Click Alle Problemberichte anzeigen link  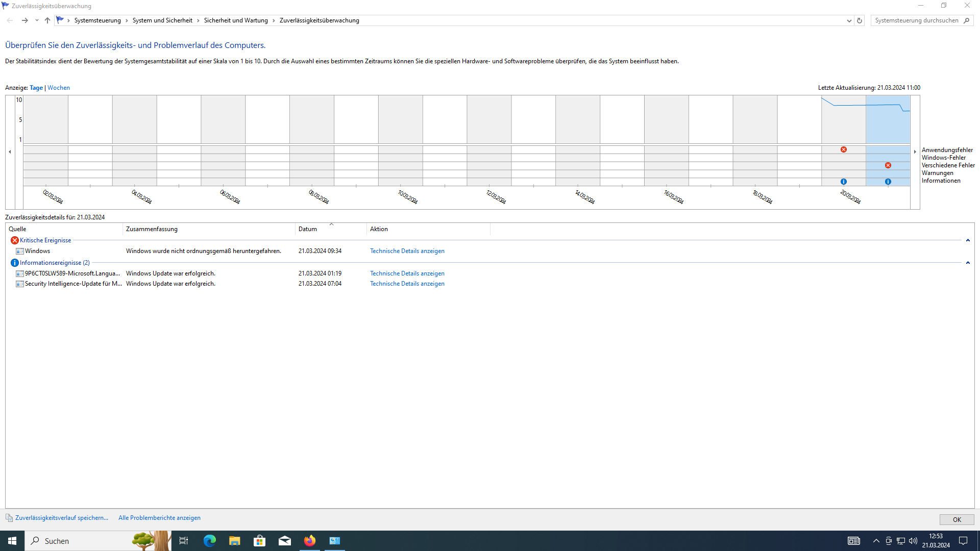[x=159, y=518]
